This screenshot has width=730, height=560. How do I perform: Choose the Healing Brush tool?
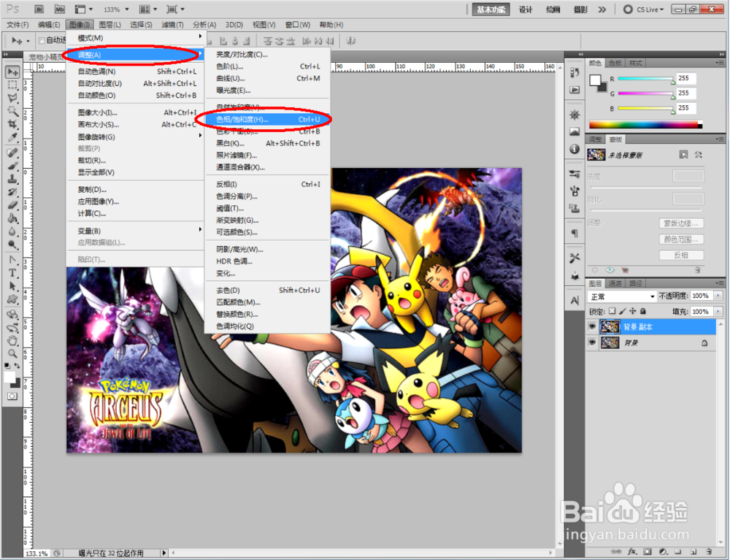[x=12, y=153]
